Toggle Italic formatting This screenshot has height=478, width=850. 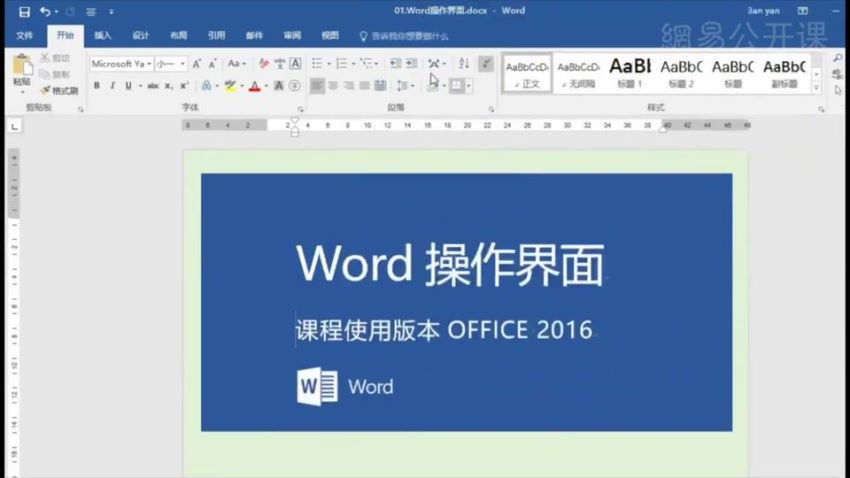tap(112, 86)
